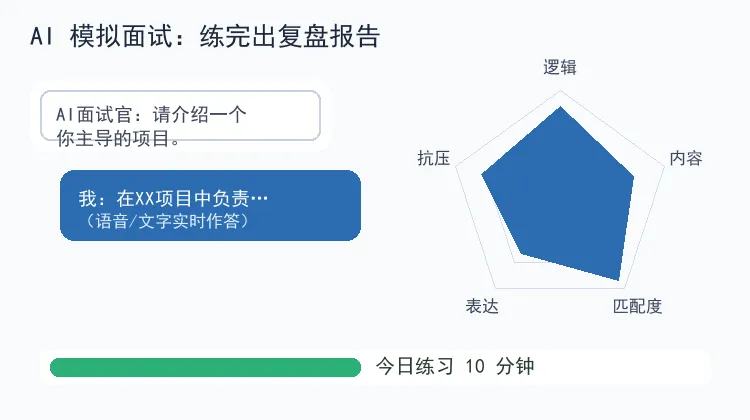Screen dimensions: 750x420
Task: Click the 表达 axis label
Action: click(482, 306)
